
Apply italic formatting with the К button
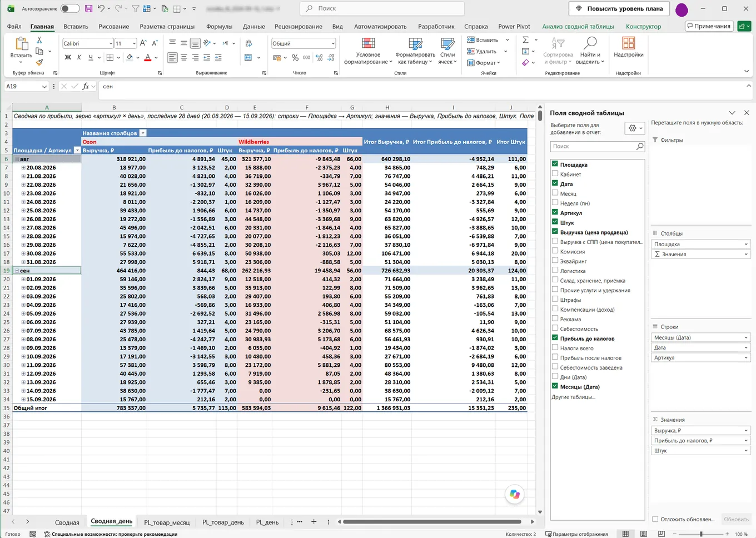(x=79, y=57)
